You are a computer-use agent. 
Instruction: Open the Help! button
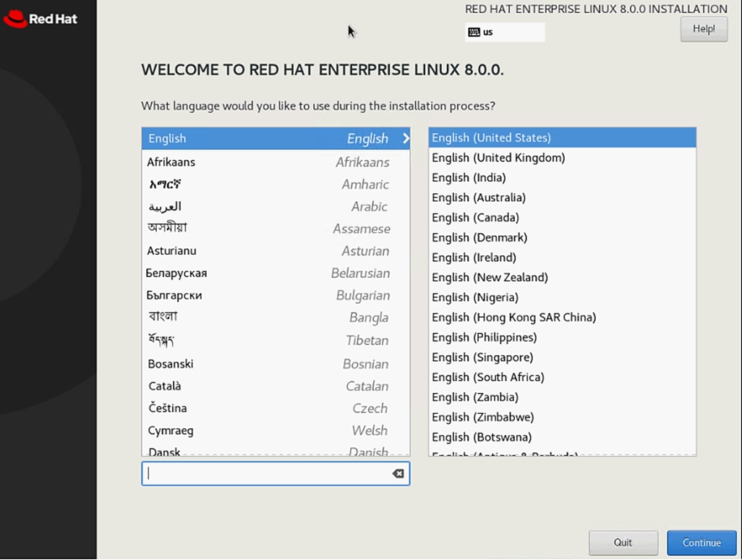pos(704,29)
